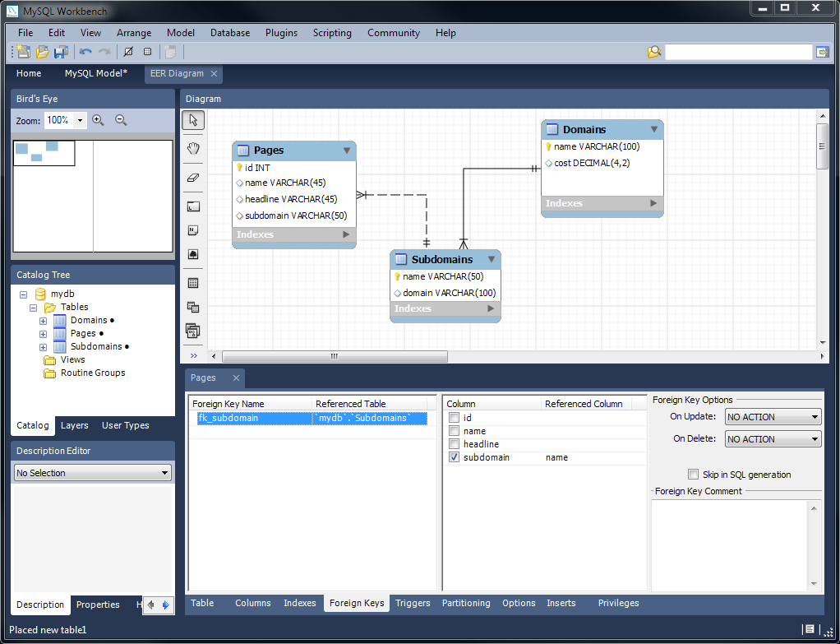Image resolution: width=840 pixels, height=644 pixels.
Task: Toggle the grid display toolbar icon
Action: [x=147, y=52]
